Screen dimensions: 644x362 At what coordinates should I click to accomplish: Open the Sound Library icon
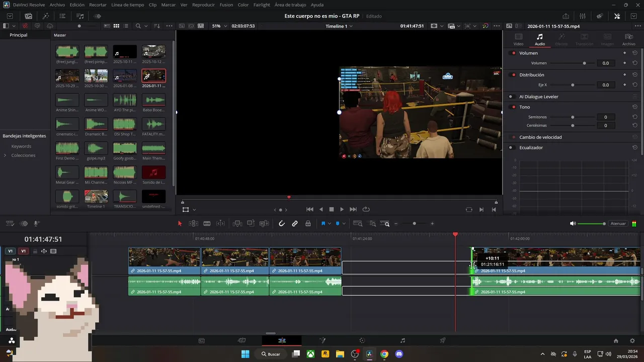79,16
